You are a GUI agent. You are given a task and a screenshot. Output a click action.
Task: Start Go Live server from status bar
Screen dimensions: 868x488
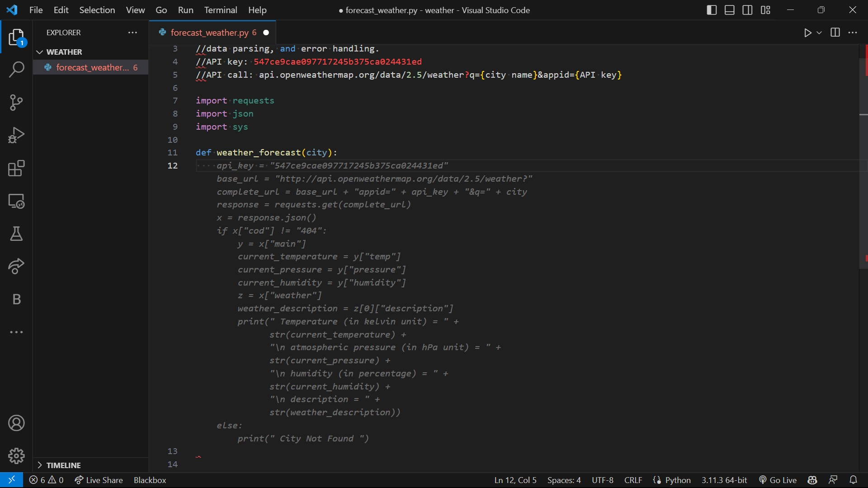(x=782, y=480)
